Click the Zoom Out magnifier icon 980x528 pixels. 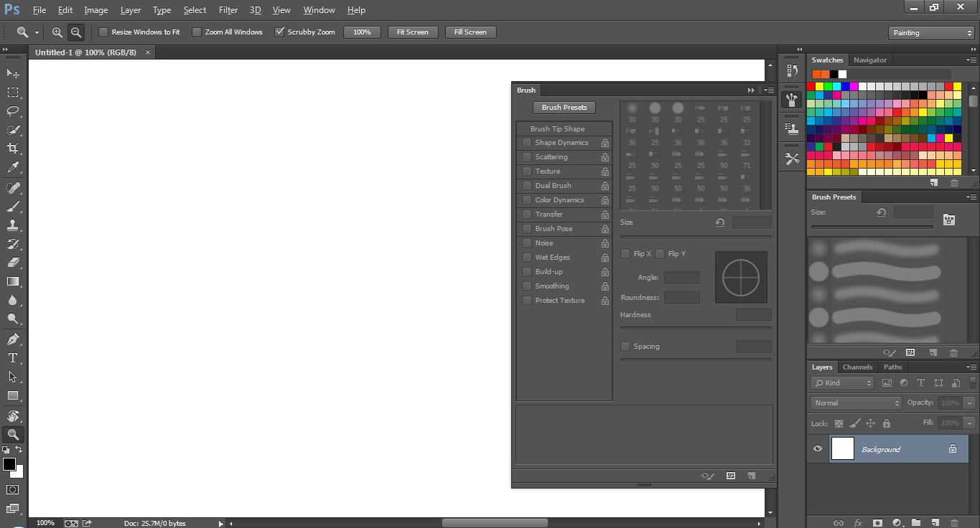click(75, 32)
